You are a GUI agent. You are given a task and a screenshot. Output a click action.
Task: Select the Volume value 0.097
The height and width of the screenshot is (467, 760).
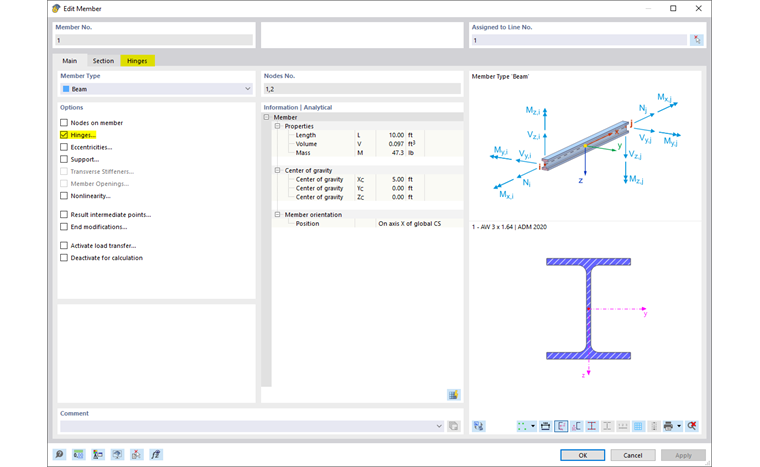click(x=396, y=144)
